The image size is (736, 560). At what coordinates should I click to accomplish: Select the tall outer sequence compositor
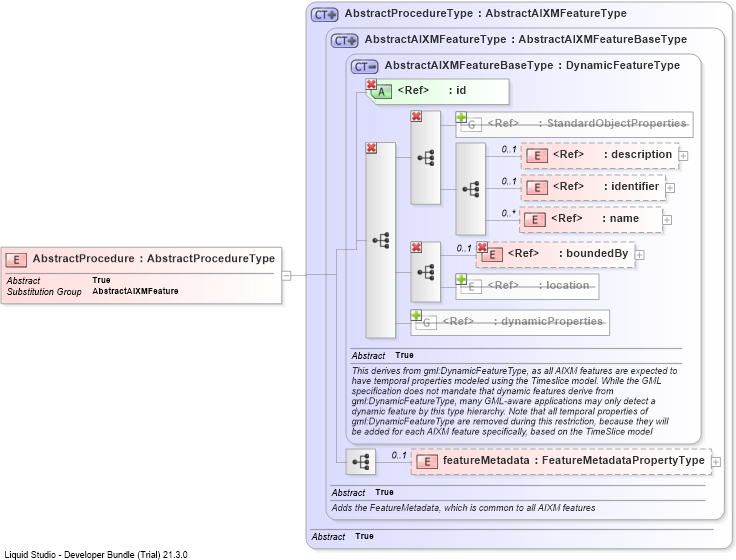click(381, 240)
